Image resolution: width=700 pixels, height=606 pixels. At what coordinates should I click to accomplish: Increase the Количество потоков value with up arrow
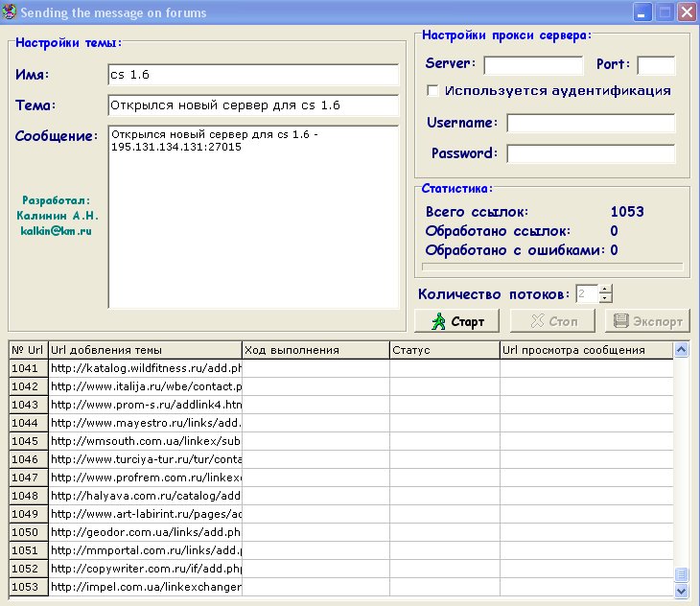tap(605, 290)
